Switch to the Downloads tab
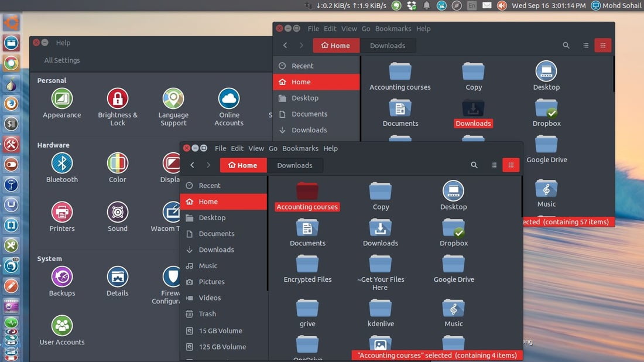This screenshot has width=644, height=362. 295,165
